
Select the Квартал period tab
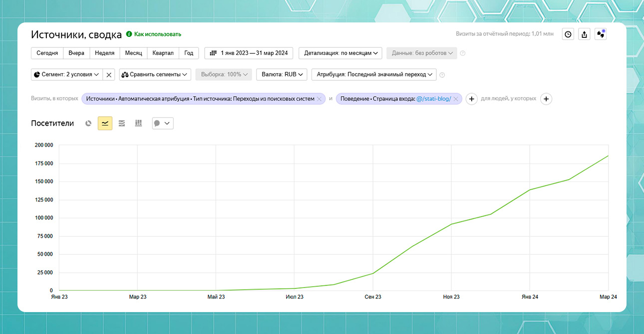point(163,53)
